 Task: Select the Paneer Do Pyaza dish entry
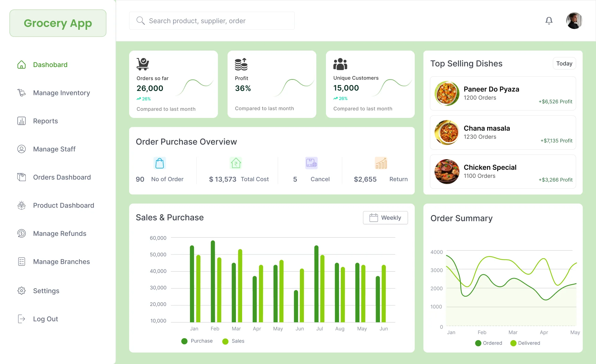click(503, 93)
